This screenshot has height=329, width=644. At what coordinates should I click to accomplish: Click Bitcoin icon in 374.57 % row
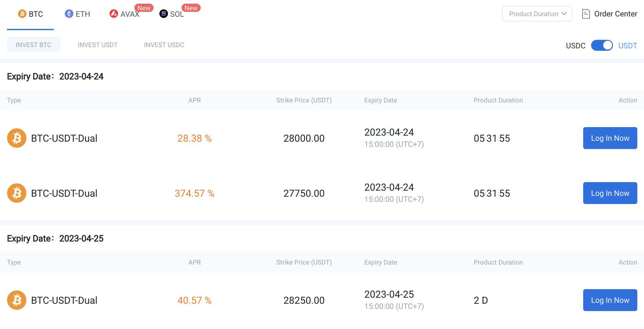tap(17, 193)
